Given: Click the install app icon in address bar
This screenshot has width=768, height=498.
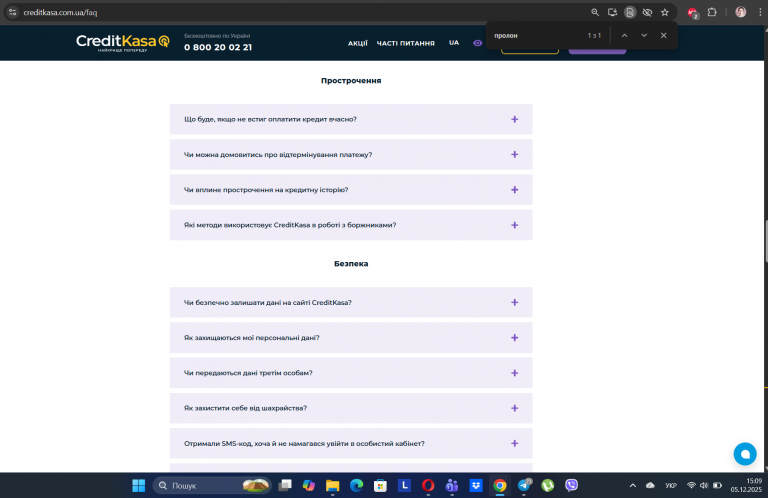Looking at the screenshot, I should point(612,12).
